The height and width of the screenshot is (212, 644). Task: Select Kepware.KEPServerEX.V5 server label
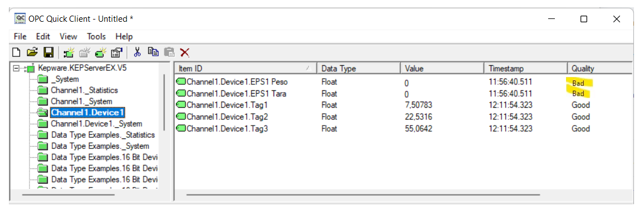pyautogui.click(x=82, y=68)
